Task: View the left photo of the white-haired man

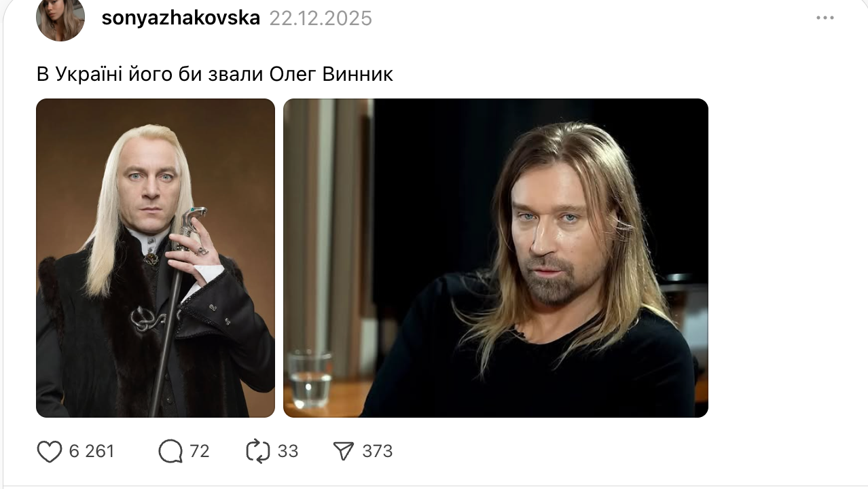Action: pos(156,258)
